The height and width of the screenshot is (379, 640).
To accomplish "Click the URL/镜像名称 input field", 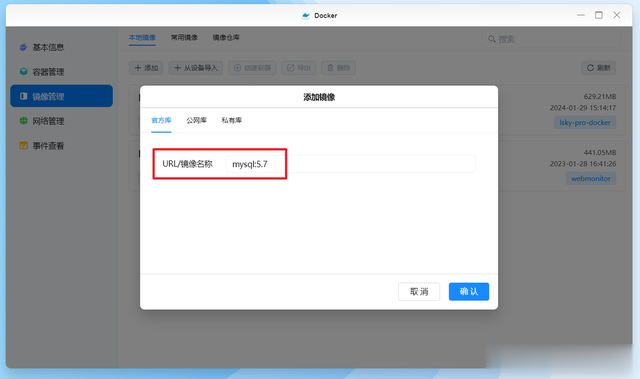I will 350,164.
